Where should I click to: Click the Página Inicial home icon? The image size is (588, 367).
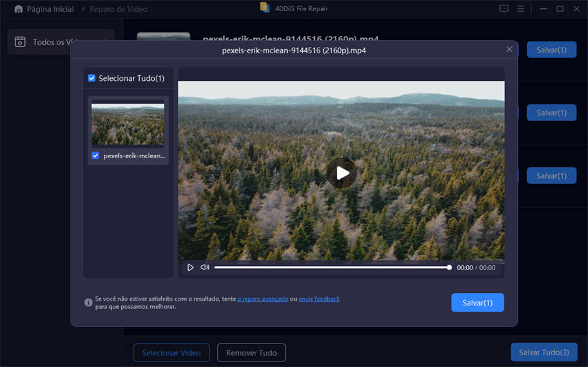[19, 10]
